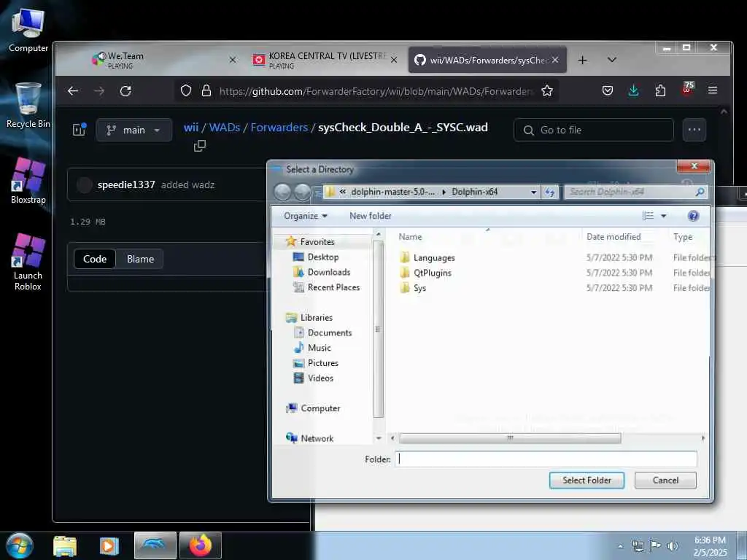Click the Go to file search box
This screenshot has height=560, width=747.
[594, 130]
